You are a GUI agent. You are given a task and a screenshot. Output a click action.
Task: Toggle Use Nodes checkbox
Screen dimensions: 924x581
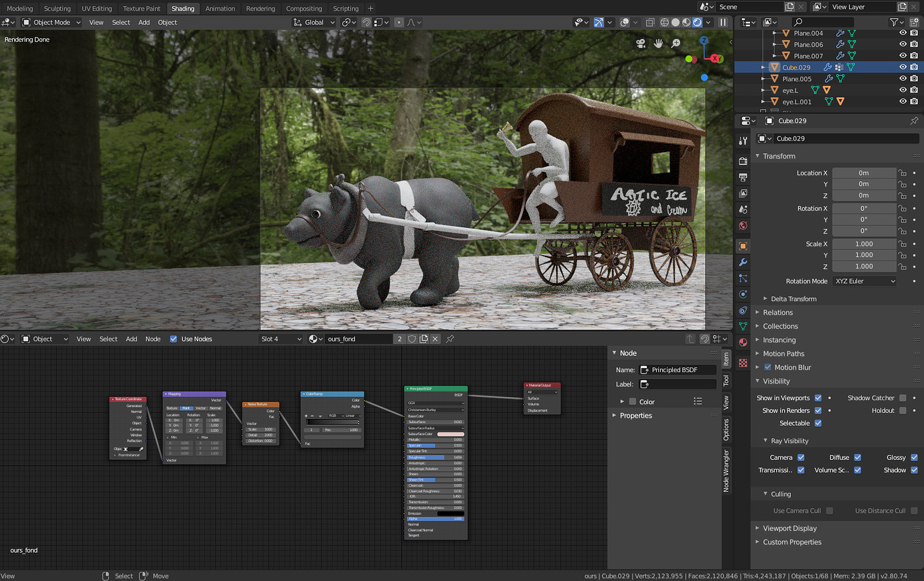pyautogui.click(x=173, y=339)
